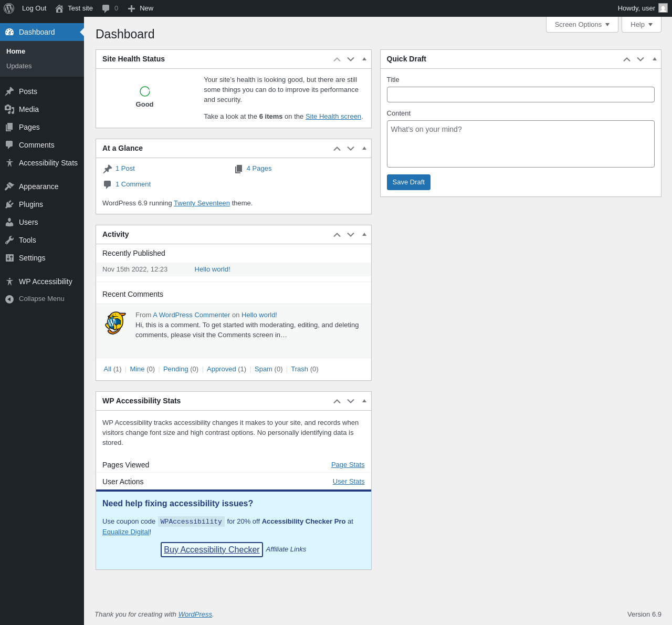Click the Pages icon in sidebar
This screenshot has width=672, height=625.
pyautogui.click(x=9, y=127)
